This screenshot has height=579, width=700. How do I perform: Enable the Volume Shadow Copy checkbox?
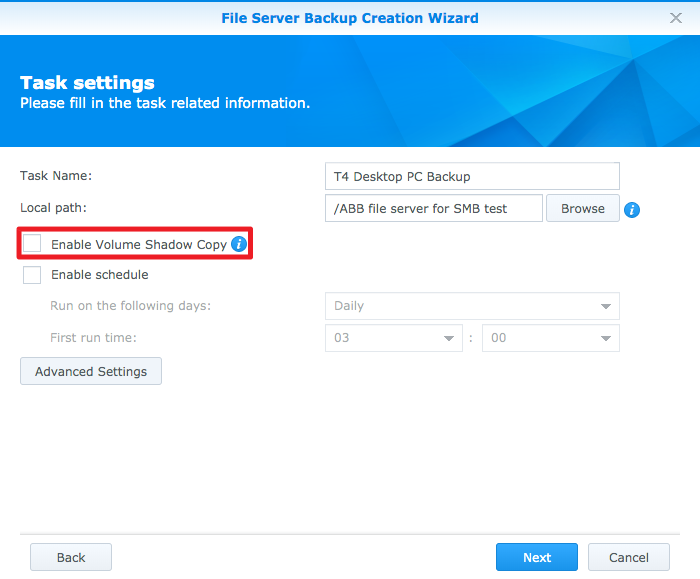pos(32,244)
